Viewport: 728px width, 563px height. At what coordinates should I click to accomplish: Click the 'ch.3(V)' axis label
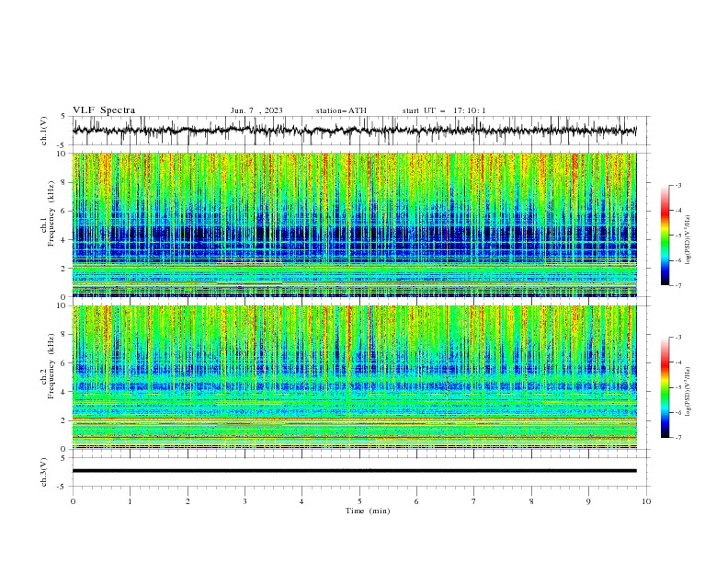point(44,472)
